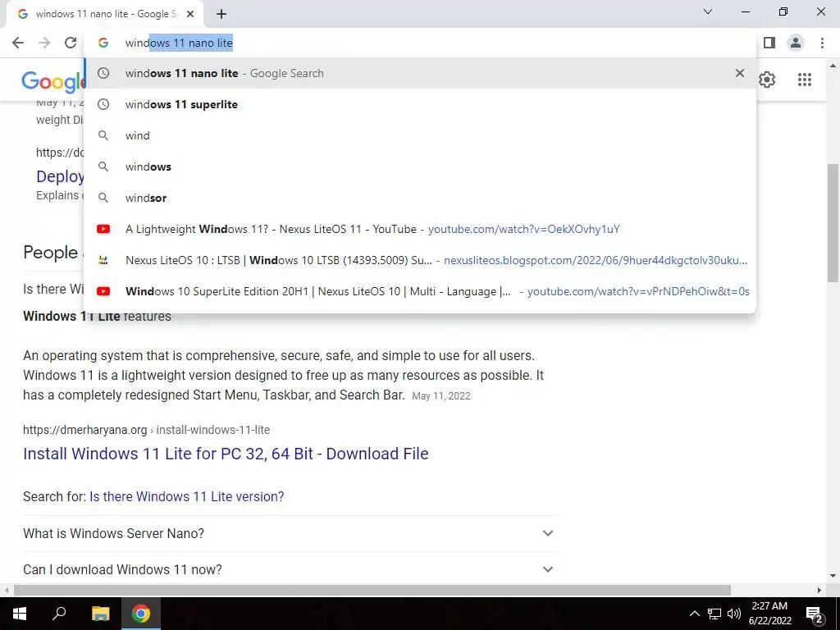This screenshot has width=840, height=630.
Task: Click the YouTube icon for Nexus LiteOS 11 video
Action: (x=103, y=229)
